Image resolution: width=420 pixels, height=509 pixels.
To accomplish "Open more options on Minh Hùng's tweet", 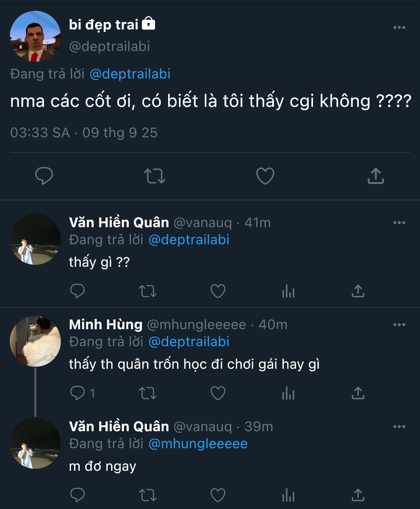I will tap(399, 325).
